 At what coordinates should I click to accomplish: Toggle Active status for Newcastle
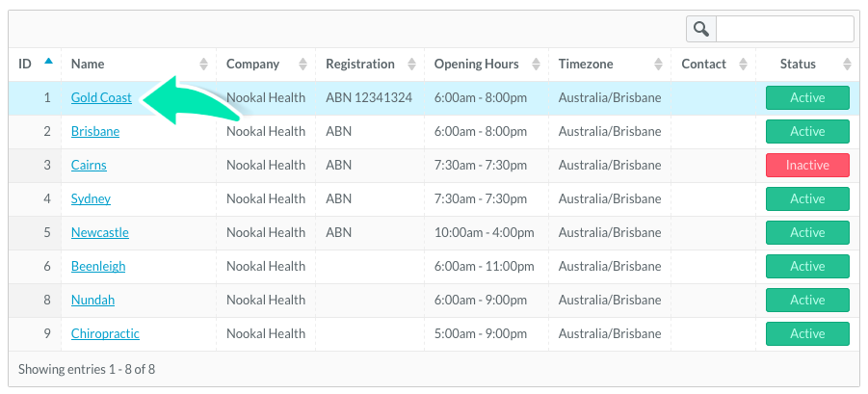click(807, 233)
